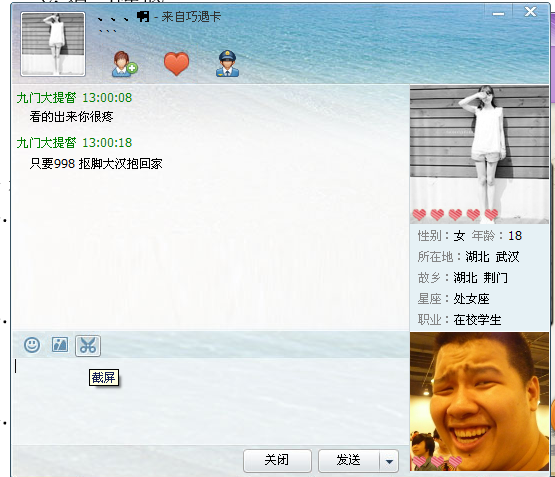Image resolution: width=555 pixels, height=477 pixels.
Task: Open the laughing man profile photo
Action: coord(479,401)
